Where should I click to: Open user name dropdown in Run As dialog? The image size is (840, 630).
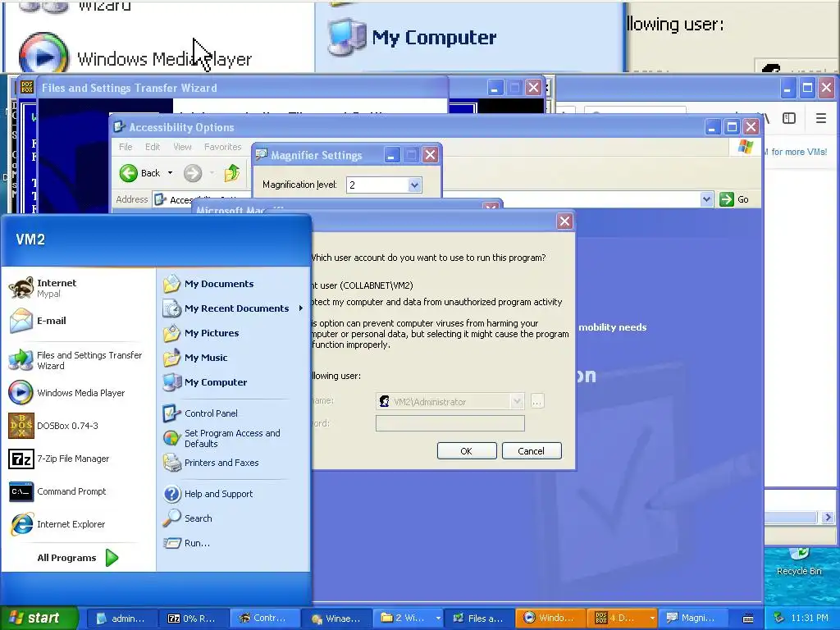(x=517, y=401)
